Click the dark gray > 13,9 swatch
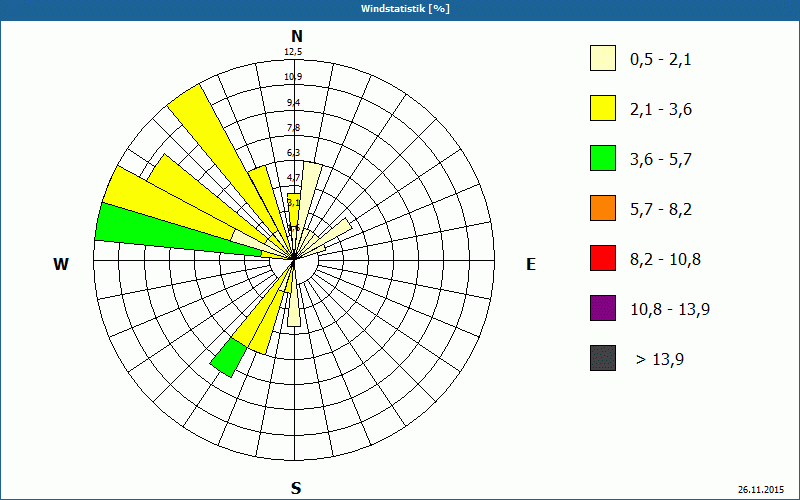Screen dimensions: 800x500 (603, 358)
